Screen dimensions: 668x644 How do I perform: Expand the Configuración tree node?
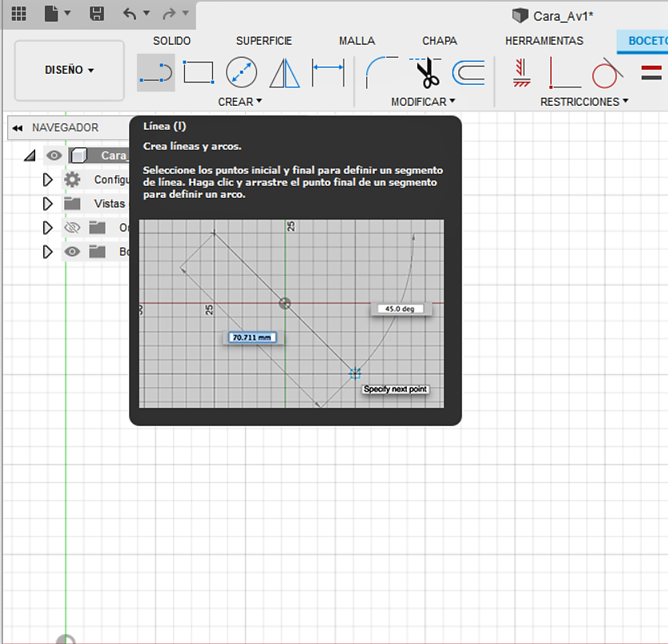coord(48,179)
